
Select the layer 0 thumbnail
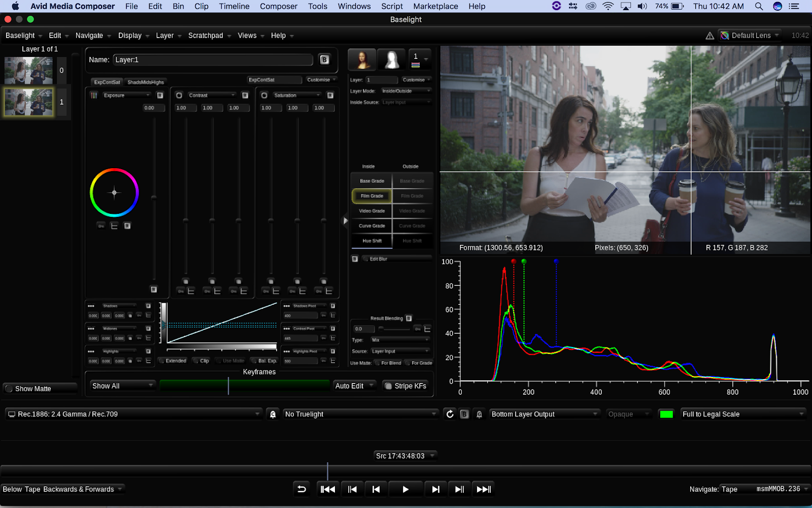pyautogui.click(x=28, y=71)
